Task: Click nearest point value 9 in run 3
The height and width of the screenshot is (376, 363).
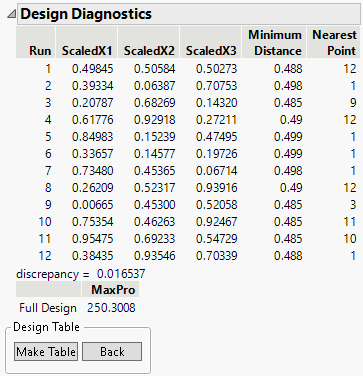Action: [353, 103]
